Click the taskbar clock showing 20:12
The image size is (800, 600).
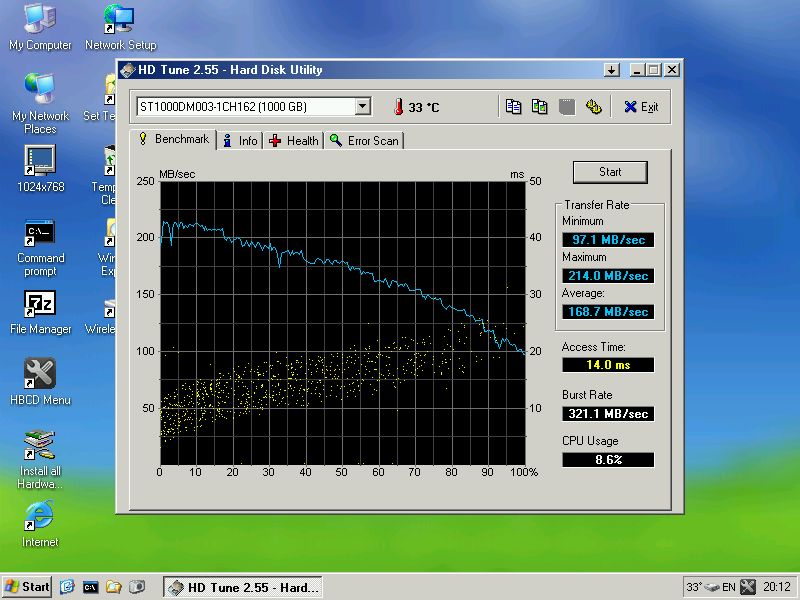[777, 587]
